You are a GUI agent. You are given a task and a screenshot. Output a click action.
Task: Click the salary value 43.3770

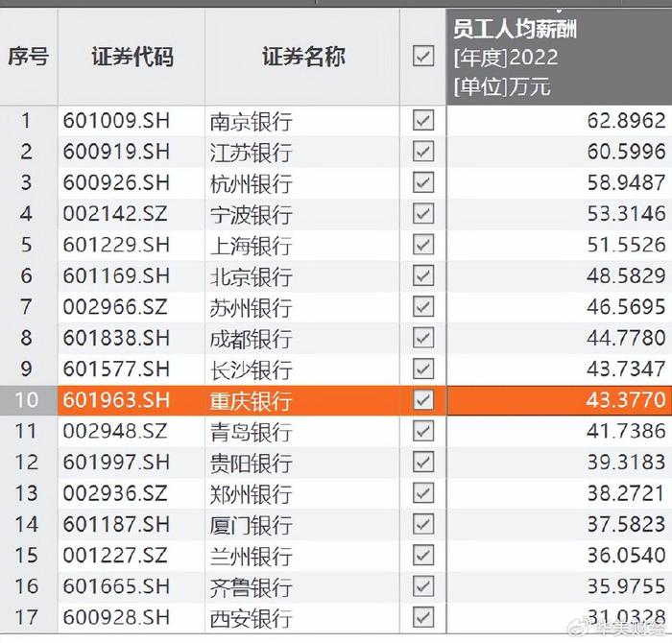[626, 400]
